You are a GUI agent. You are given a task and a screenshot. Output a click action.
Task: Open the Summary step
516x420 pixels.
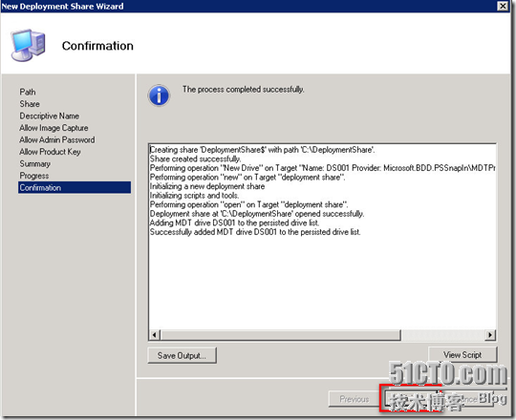(x=35, y=163)
